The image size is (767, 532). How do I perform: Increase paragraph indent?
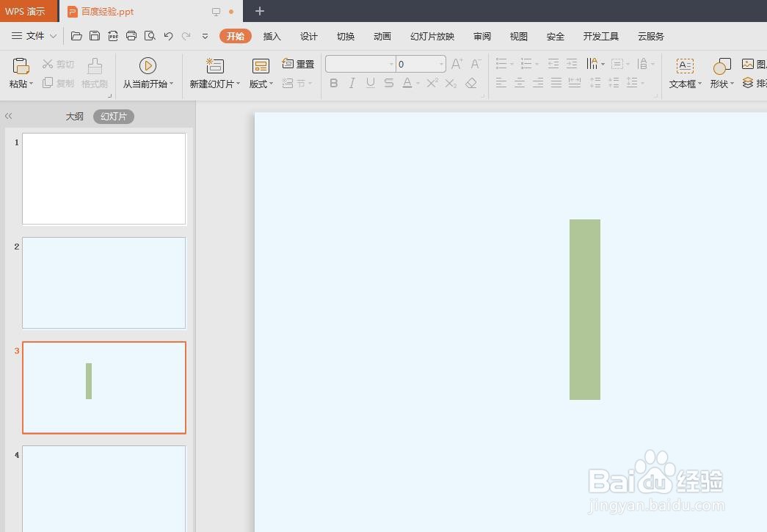pyautogui.click(x=572, y=64)
